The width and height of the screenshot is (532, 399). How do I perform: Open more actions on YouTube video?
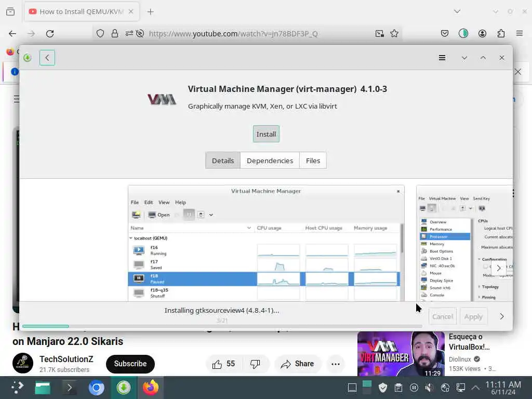pyautogui.click(x=335, y=364)
